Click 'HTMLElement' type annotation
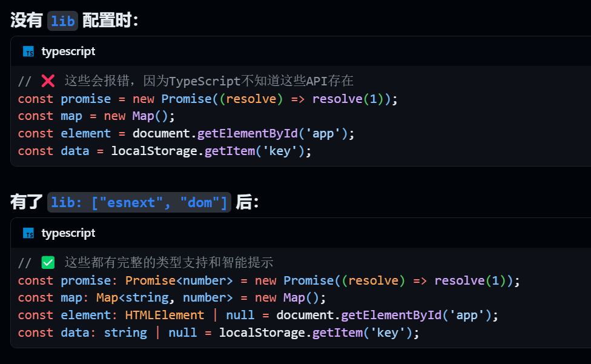591x364 pixels. click(165, 315)
